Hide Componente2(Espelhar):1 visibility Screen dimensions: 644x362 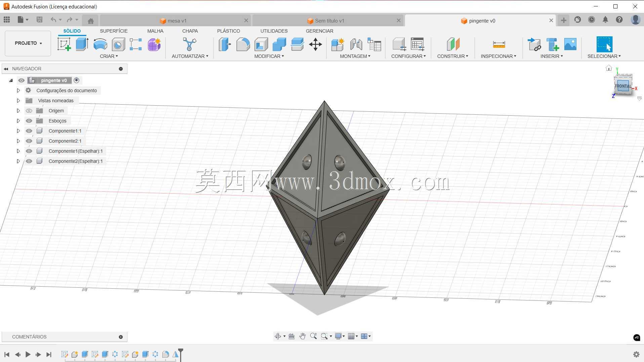click(x=29, y=161)
